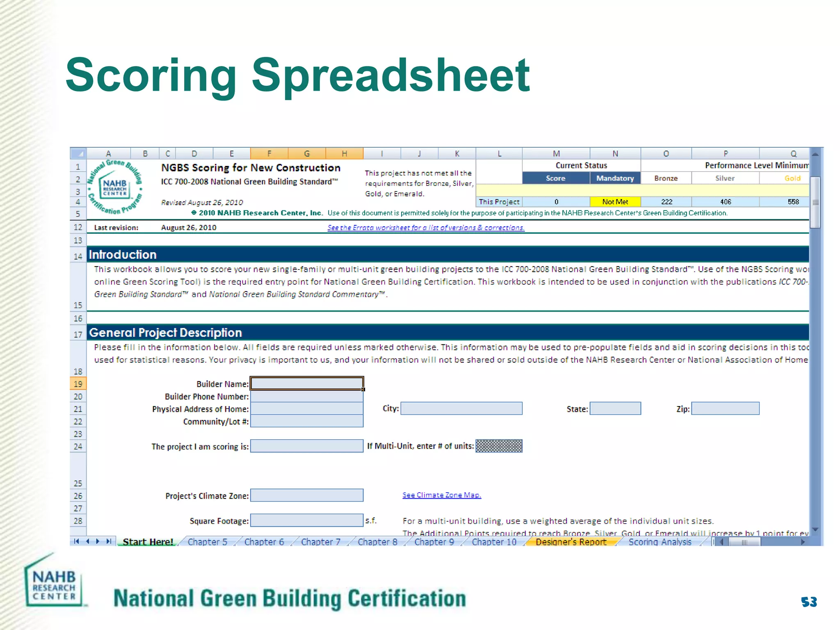
Task: Select row 14 header
Action: [78, 254]
